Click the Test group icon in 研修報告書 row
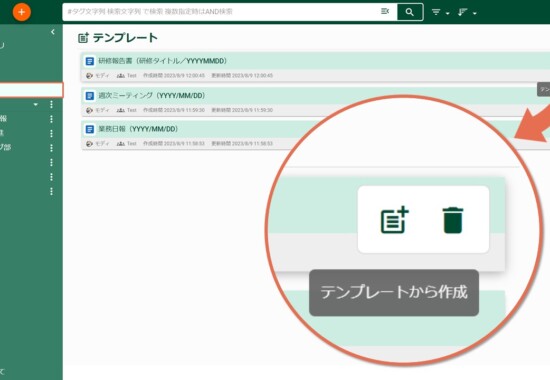Screen dimensions: 550x380 (x=121, y=75)
